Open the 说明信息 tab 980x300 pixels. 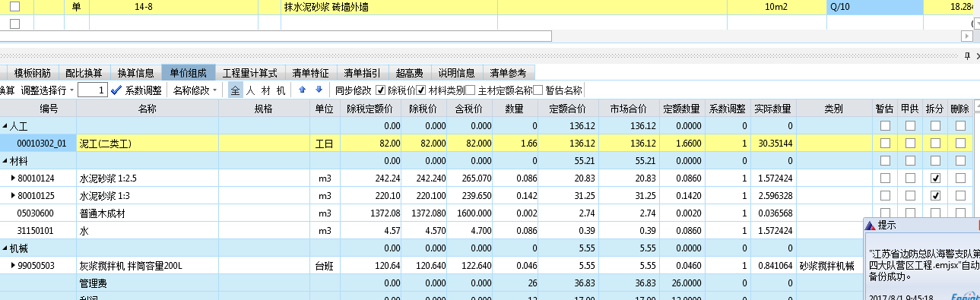[456, 73]
